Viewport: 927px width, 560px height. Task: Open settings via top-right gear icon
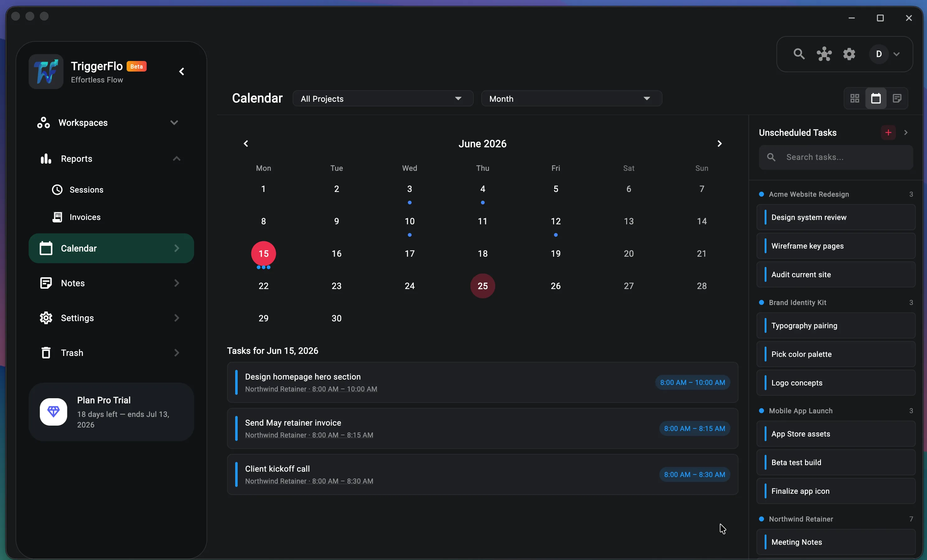(x=849, y=54)
